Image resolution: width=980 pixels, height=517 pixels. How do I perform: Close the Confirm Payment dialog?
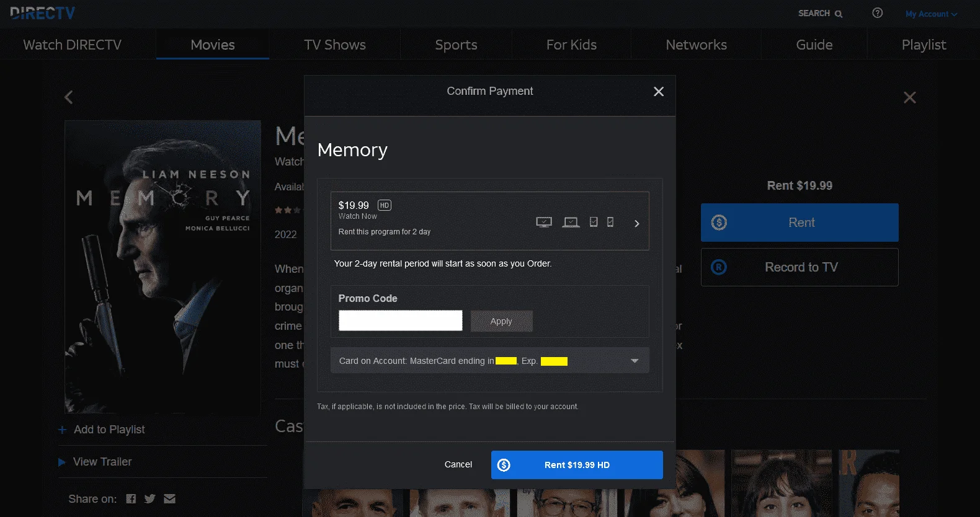659,92
